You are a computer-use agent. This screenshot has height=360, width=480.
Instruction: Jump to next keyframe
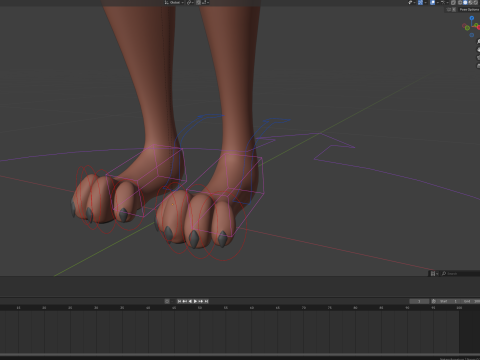pos(201,301)
